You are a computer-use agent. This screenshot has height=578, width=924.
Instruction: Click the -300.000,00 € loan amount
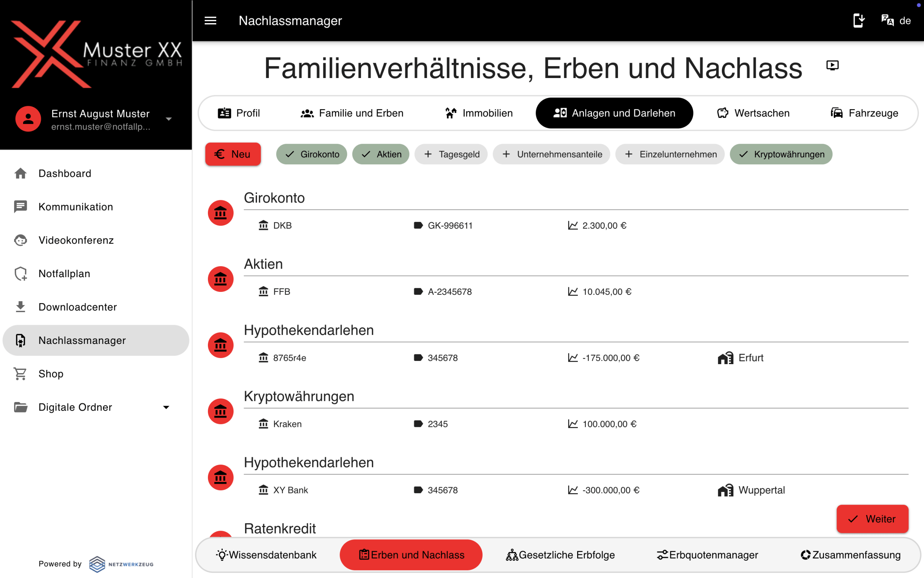coord(611,490)
